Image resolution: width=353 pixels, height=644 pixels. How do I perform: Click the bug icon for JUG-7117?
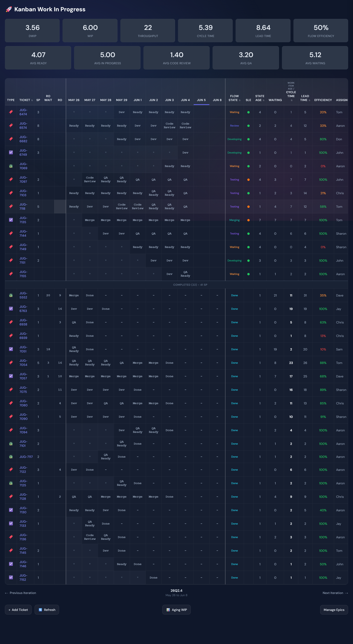click(11, 457)
